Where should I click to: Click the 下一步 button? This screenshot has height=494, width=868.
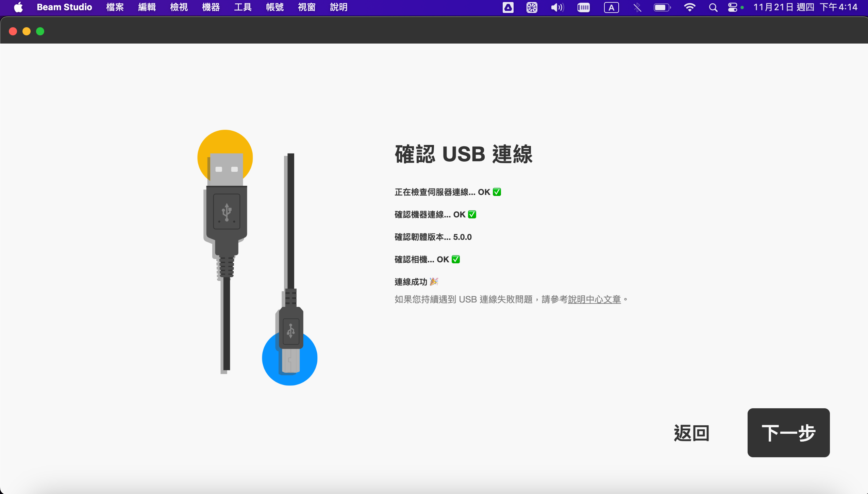[x=788, y=432]
